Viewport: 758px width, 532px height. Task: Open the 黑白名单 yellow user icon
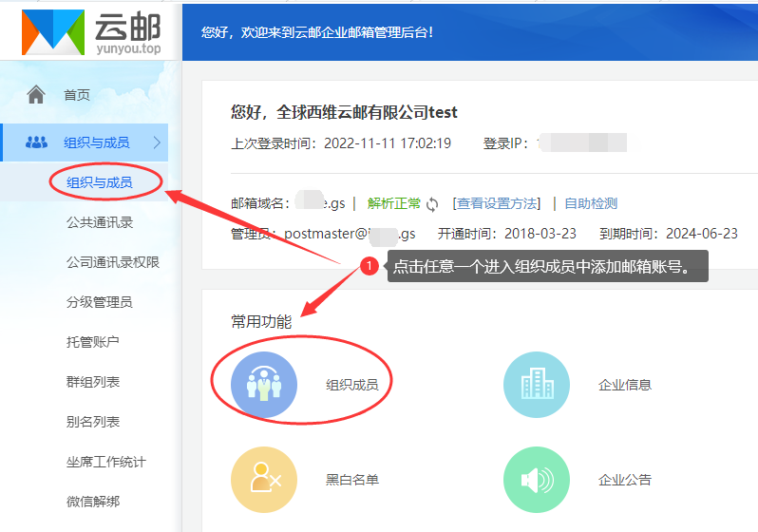[264, 480]
